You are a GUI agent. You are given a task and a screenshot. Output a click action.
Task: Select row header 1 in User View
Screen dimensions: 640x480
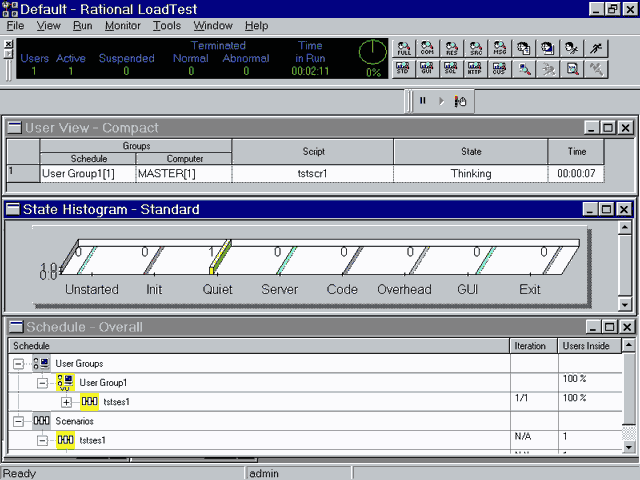23,173
